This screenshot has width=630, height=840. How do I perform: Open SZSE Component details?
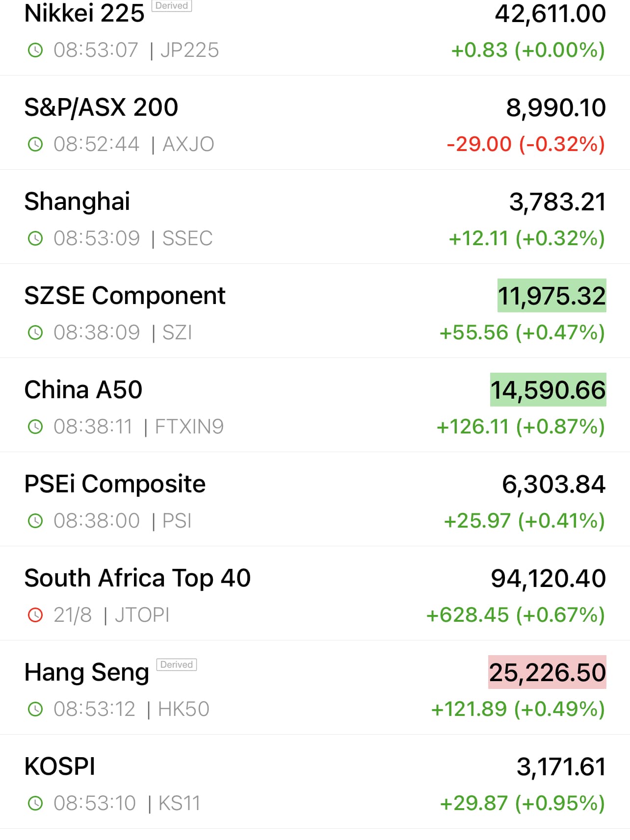pyautogui.click(x=125, y=296)
